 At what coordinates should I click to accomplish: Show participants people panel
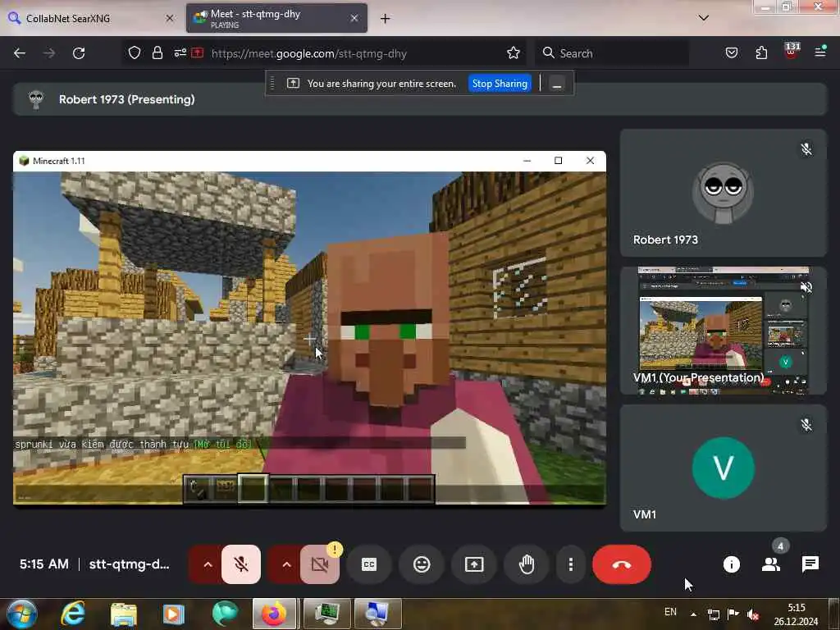pyautogui.click(x=771, y=564)
